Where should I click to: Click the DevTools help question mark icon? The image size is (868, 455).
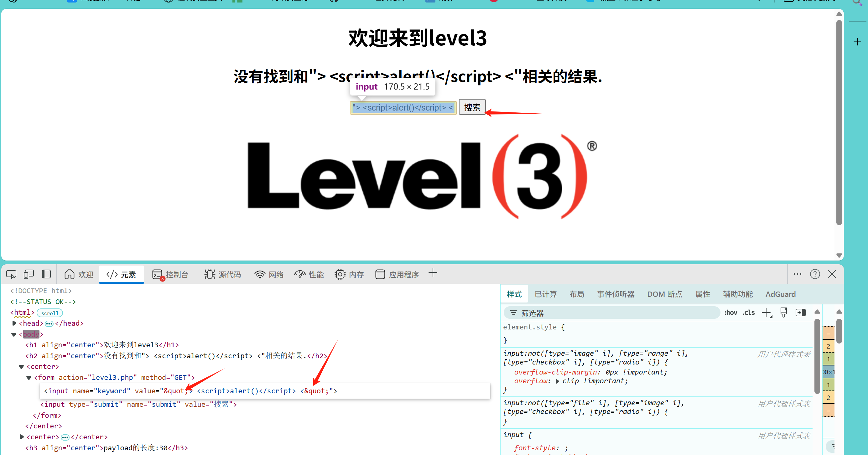click(815, 274)
